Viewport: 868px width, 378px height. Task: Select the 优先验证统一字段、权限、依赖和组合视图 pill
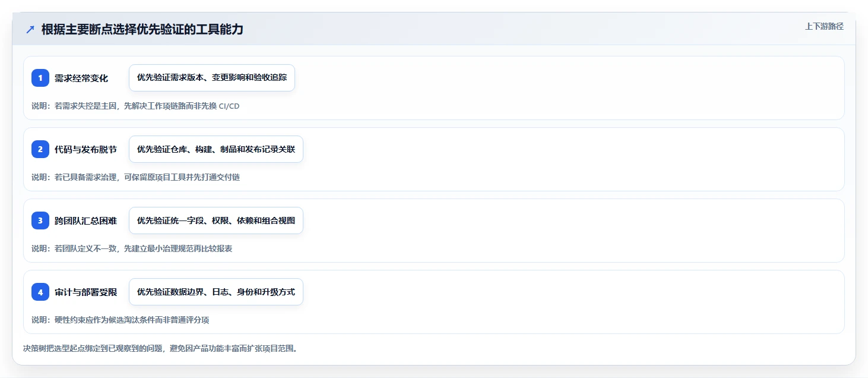(x=216, y=220)
